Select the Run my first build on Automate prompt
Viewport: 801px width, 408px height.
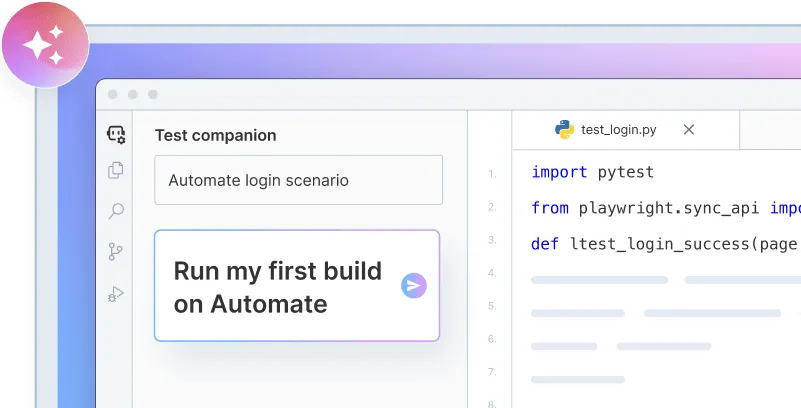click(x=297, y=286)
